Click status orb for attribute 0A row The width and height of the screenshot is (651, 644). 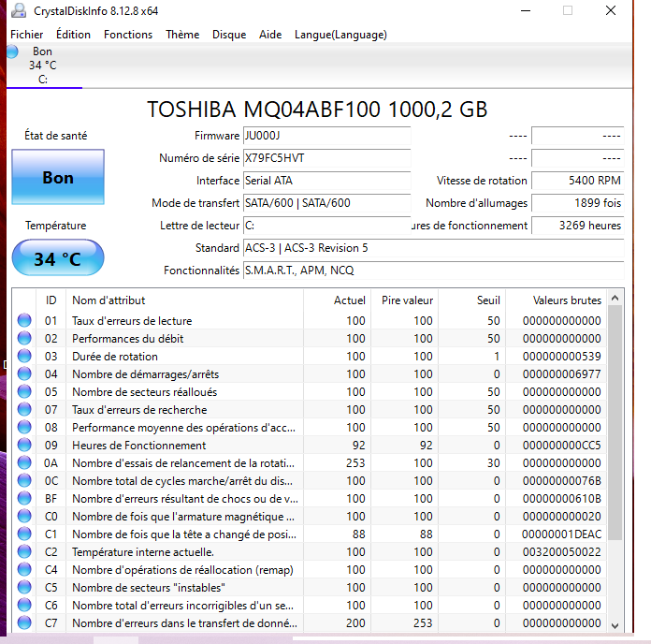[24, 462]
